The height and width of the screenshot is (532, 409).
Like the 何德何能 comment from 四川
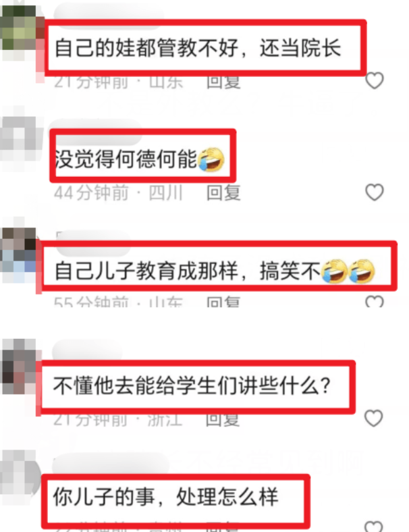coord(375,192)
